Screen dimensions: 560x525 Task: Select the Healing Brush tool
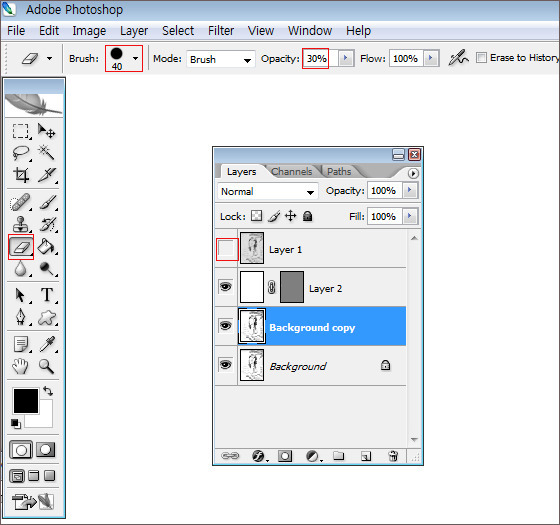(20, 202)
